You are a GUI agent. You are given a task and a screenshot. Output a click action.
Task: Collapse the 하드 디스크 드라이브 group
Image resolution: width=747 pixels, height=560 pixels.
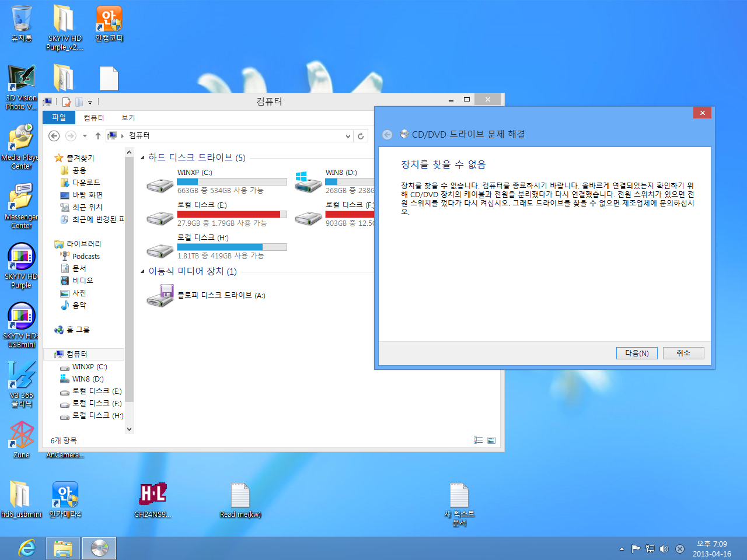(143, 157)
